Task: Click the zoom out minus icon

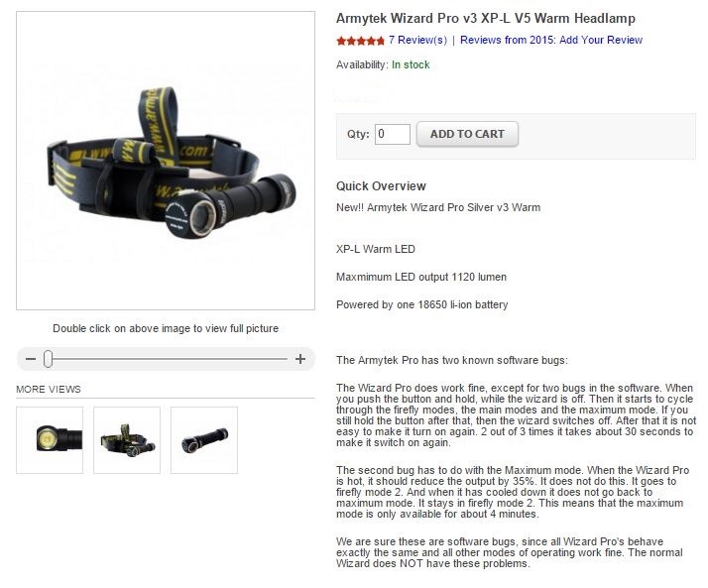Action: pos(31,359)
